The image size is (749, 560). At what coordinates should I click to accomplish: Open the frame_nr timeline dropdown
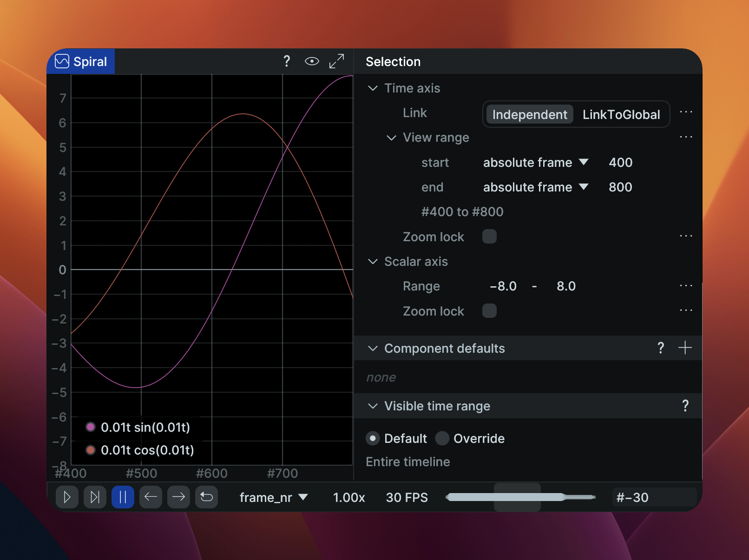point(273,497)
